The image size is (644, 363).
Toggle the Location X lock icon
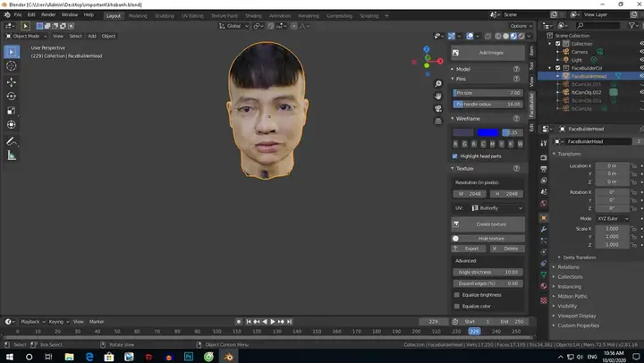(634, 166)
